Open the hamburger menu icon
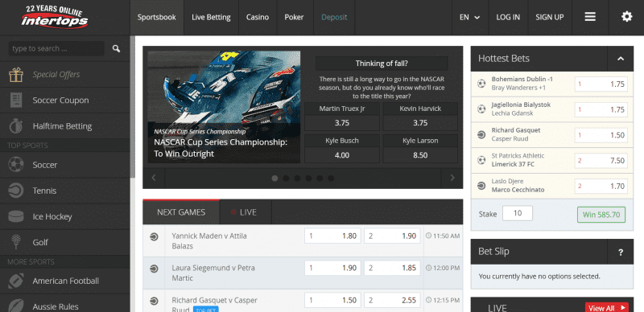The height and width of the screenshot is (312, 644). 590,17
